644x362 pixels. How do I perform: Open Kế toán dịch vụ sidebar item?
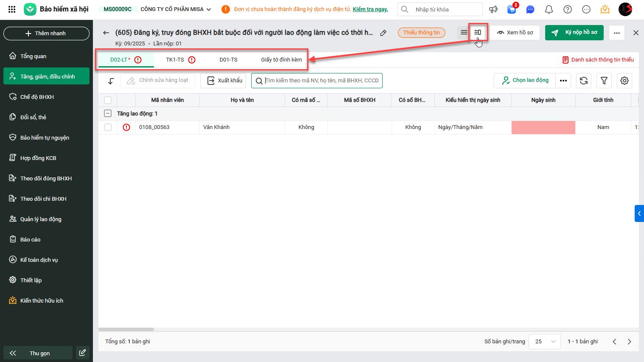[46, 260]
